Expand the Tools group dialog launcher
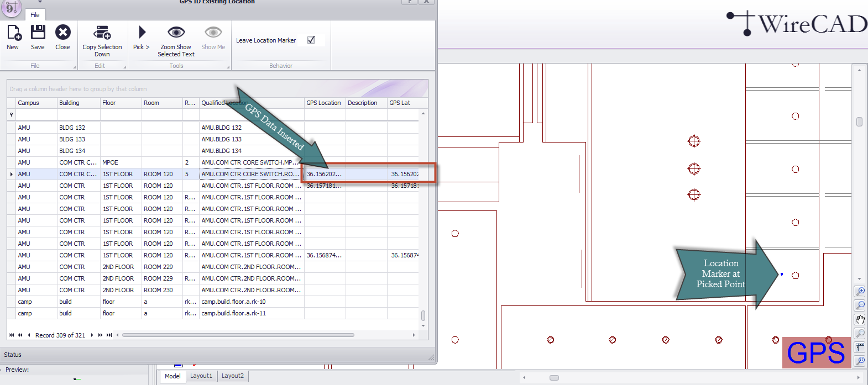Screen dimensions: 868x385 (228, 67)
